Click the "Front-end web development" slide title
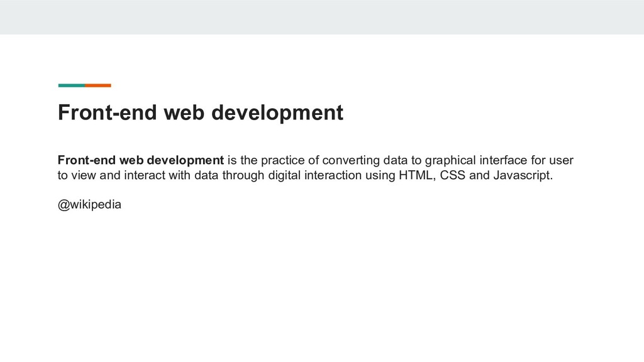 (x=200, y=113)
